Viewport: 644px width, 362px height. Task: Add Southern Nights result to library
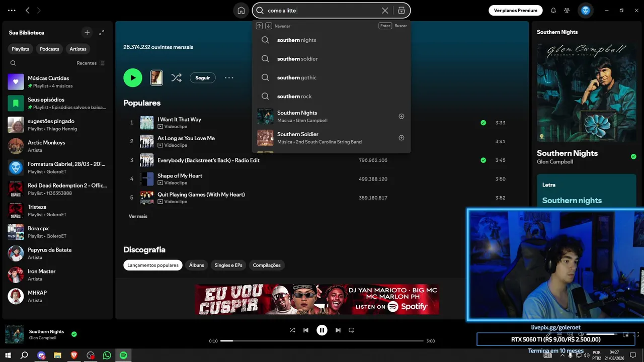pos(401,116)
